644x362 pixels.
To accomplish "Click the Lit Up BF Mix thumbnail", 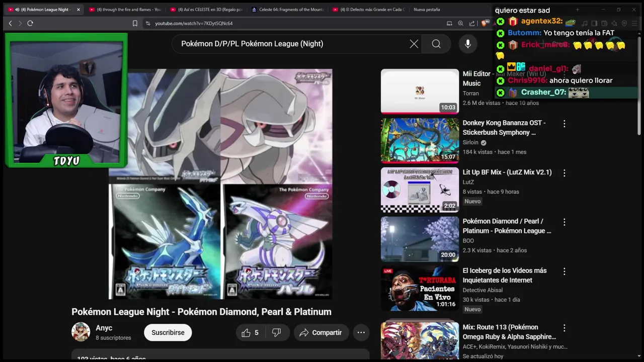I will click(x=420, y=190).
